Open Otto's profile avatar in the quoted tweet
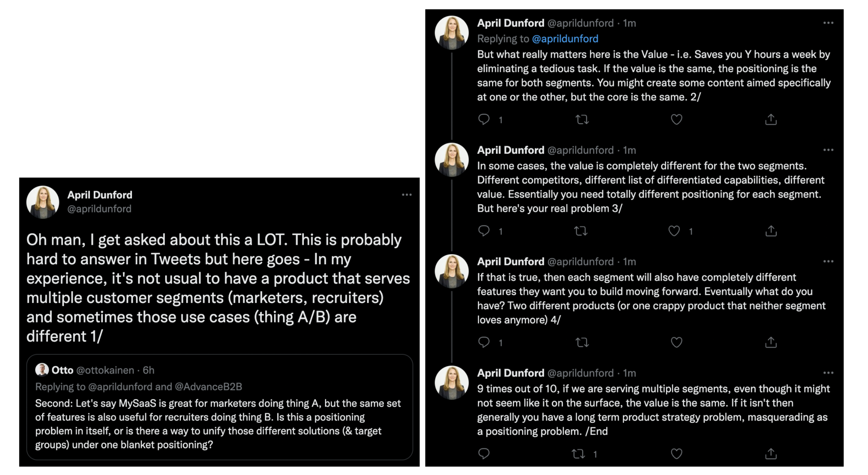The height and width of the screenshot is (475, 868). [42, 370]
